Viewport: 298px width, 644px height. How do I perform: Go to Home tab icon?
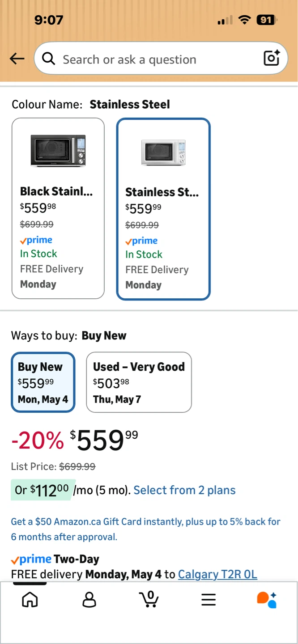tap(30, 599)
